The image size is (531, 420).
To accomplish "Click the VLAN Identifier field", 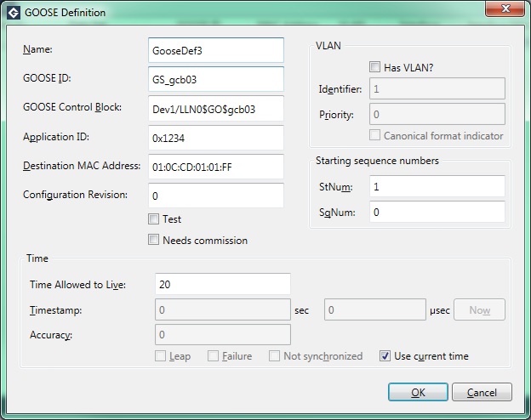I will (x=437, y=88).
